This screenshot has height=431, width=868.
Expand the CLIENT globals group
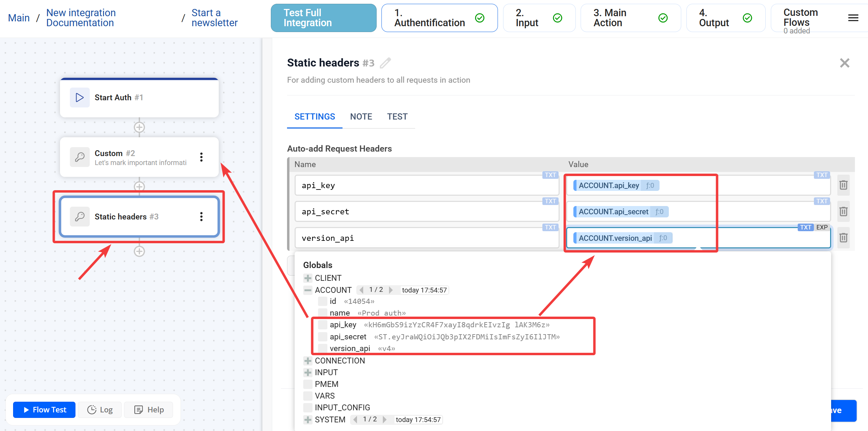(x=308, y=278)
